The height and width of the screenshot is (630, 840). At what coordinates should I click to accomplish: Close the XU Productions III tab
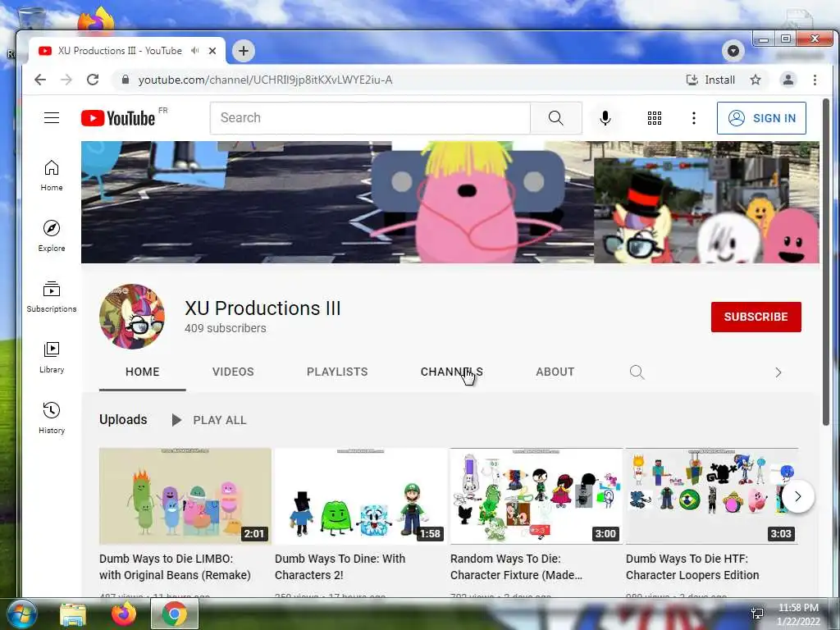point(212,51)
